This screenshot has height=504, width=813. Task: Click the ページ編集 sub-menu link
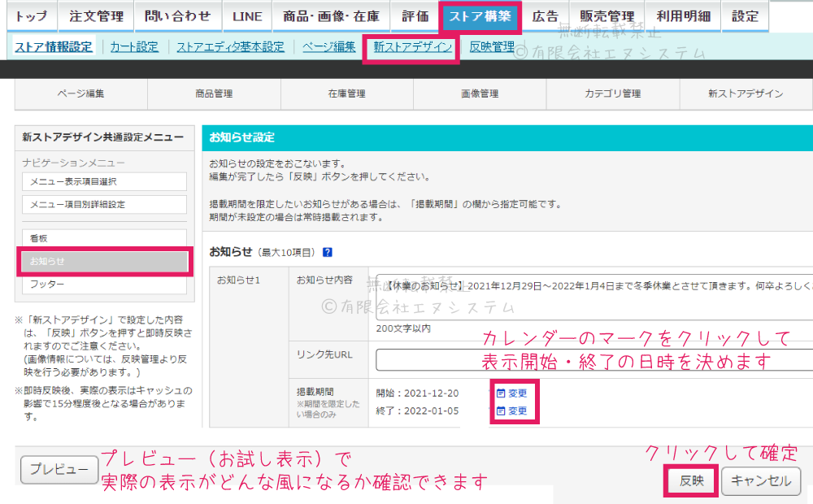(x=328, y=46)
